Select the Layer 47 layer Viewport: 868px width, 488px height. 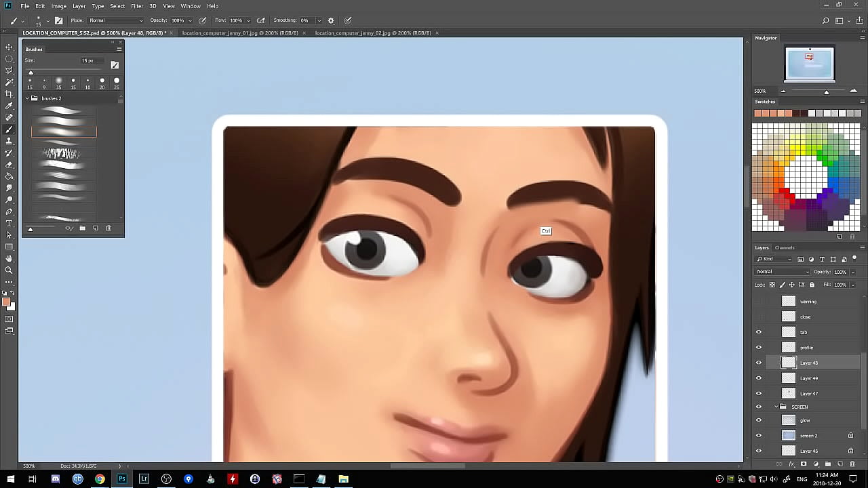809,393
